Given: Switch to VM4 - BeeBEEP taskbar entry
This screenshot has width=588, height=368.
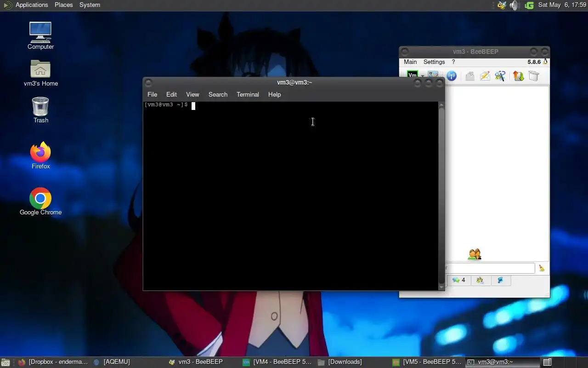Looking at the screenshot, I should pyautogui.click(x=277, y=362).
